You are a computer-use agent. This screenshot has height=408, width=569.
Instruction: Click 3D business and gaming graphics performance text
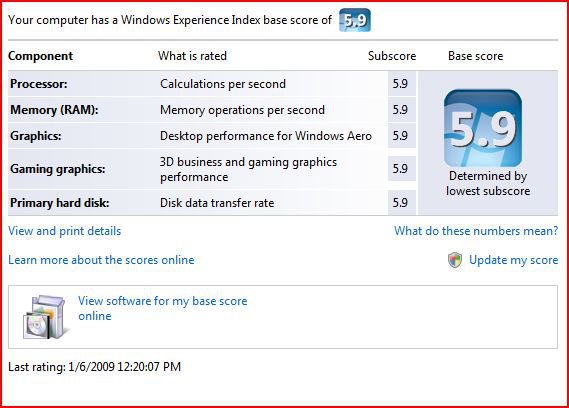point(249,169)
